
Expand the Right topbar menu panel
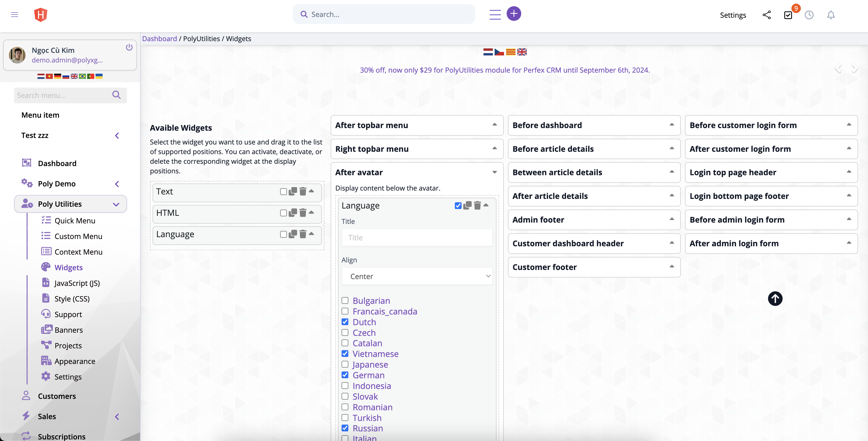417,149
